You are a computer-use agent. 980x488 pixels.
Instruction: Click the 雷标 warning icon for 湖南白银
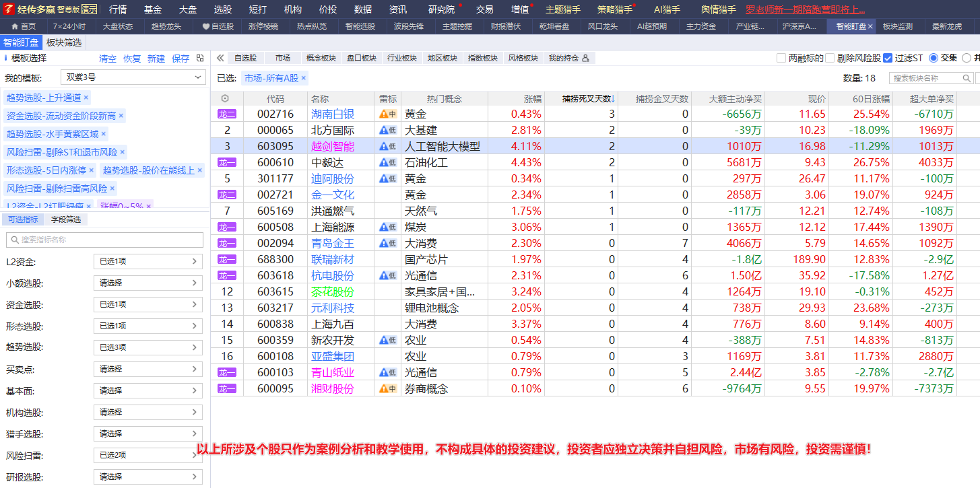388,114
